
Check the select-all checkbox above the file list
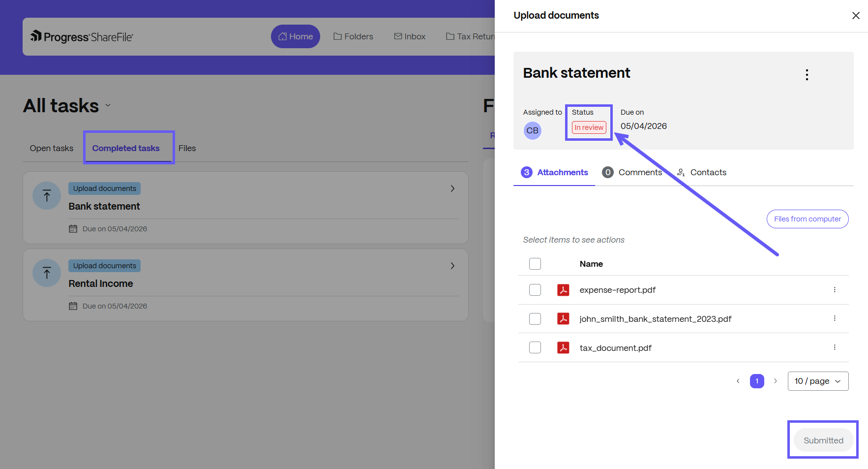[x=535, y=263]
